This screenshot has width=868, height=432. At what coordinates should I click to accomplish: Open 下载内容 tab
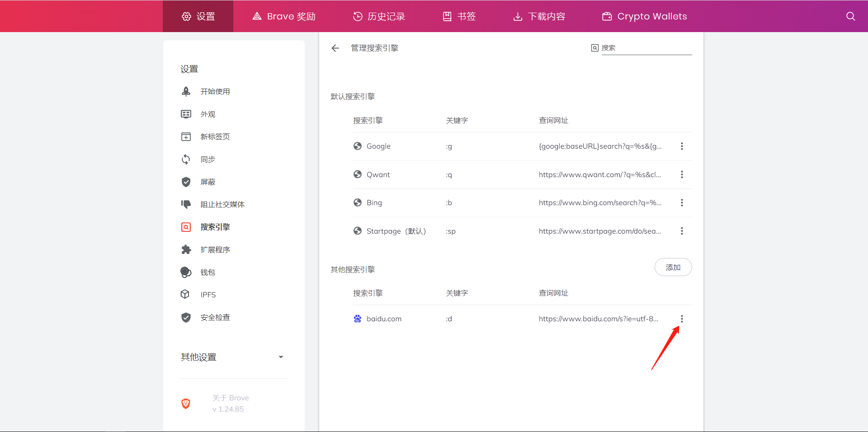click(539, 16)
